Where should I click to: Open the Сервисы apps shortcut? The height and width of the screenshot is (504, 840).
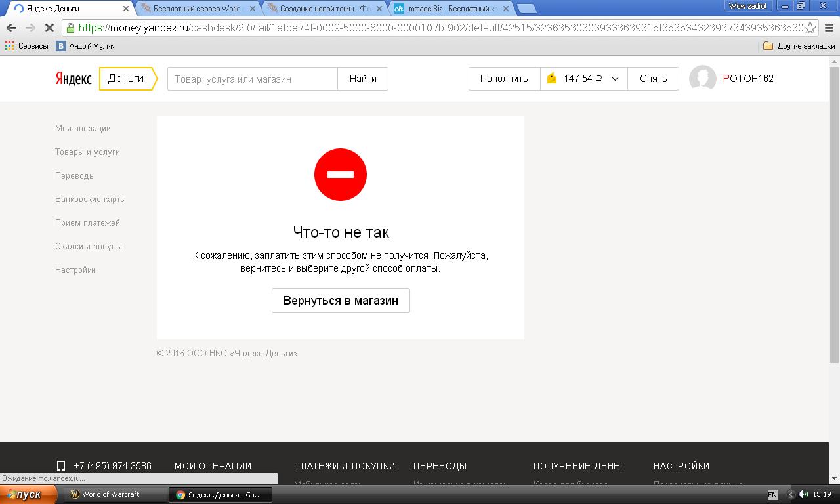(27, 46)
